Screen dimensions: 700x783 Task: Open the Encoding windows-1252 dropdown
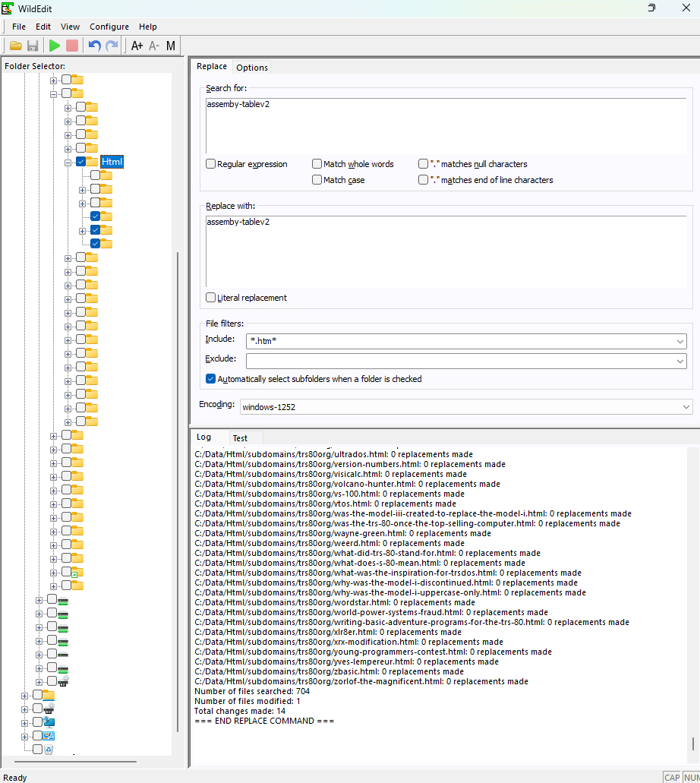pyautogui.click(x=686, y=407)
